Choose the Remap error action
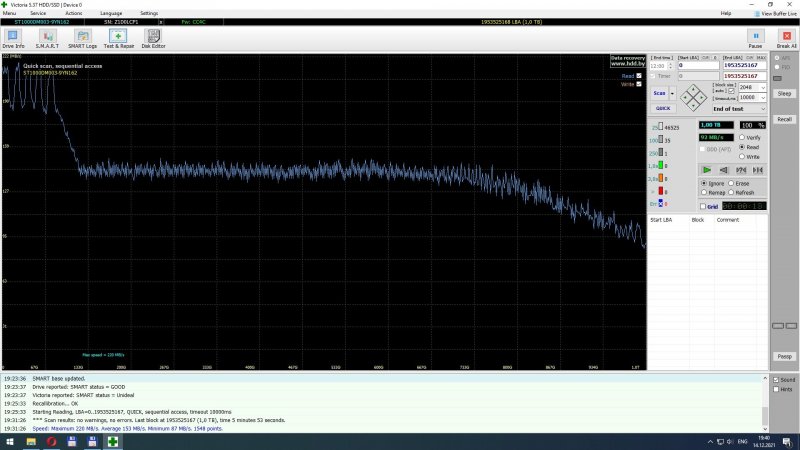 704,192
